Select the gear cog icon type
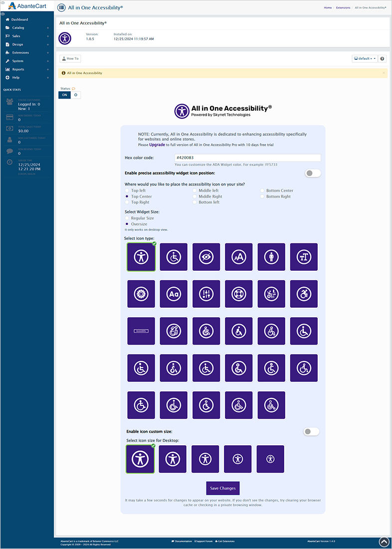The height and width of the screenshot is (549, 392). click(x=141, y=294)
